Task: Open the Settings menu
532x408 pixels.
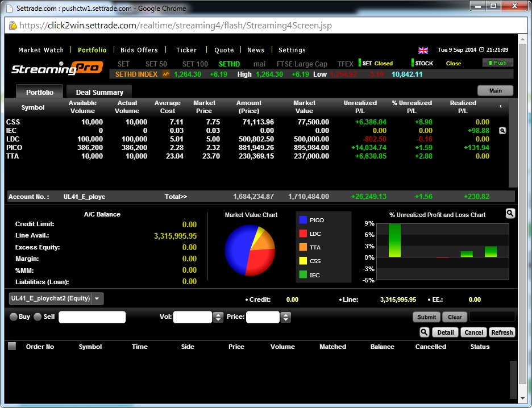Action: click(292, 50)
